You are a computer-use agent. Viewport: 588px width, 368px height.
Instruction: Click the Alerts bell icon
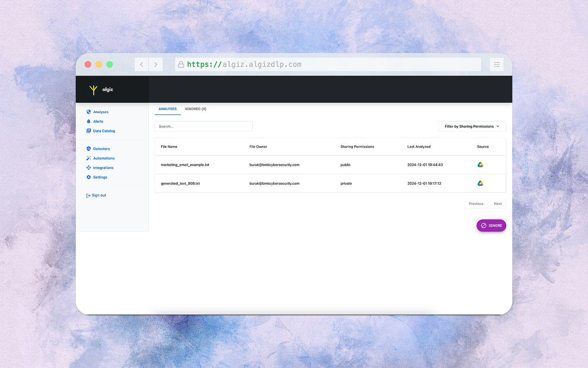88,121
